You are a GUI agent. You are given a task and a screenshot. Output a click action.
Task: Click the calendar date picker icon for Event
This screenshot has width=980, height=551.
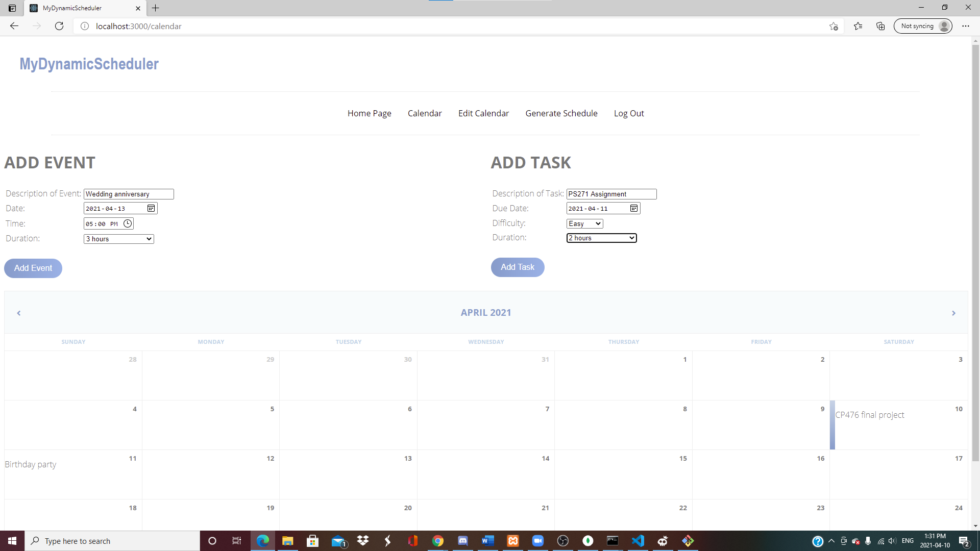coord(151,209)
